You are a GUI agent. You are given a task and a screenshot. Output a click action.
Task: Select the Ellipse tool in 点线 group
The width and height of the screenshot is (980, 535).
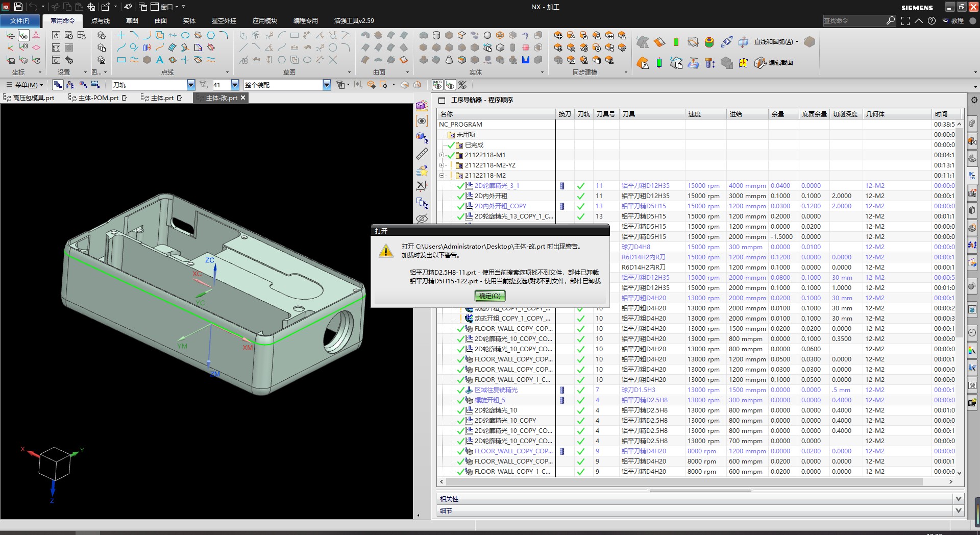[x=185, y=35]
